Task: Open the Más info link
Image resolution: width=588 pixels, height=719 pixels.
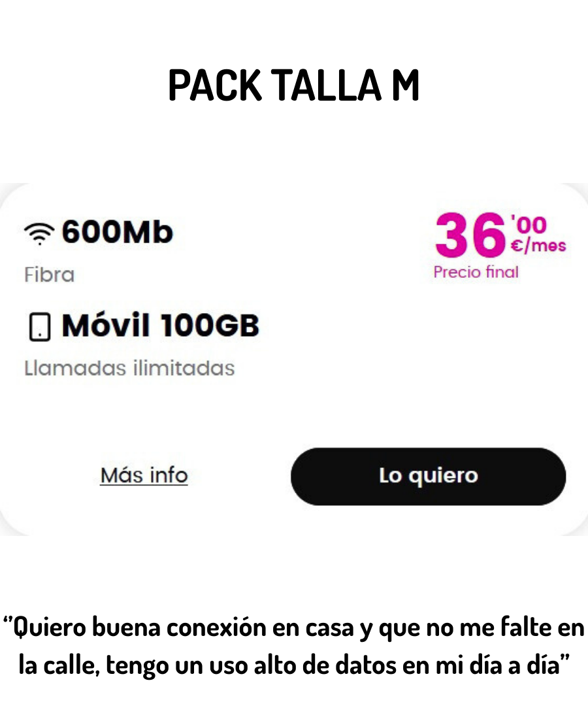Action: click(x=144, y=475)
